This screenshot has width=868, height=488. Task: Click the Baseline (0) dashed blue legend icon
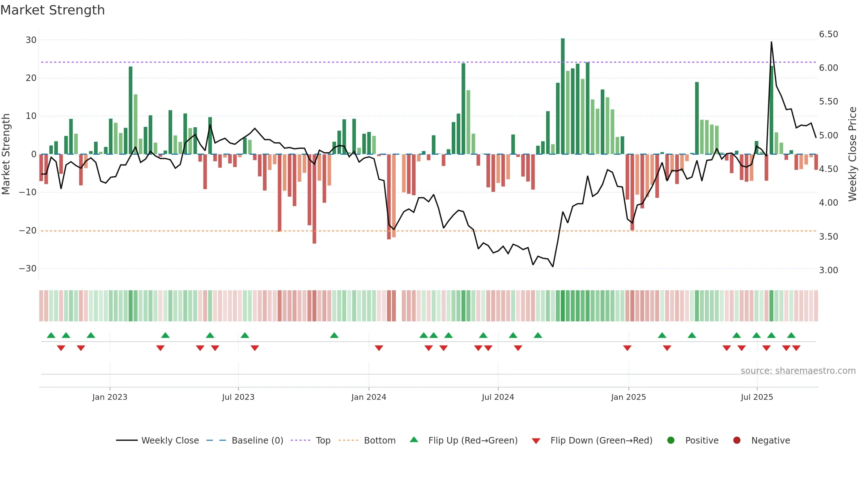click(216, 440)
